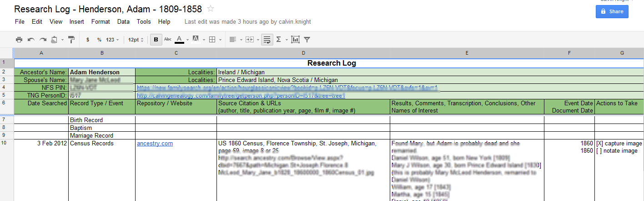Select the Paint format roller tool
The image size is (644, 201).
(71, 40)
